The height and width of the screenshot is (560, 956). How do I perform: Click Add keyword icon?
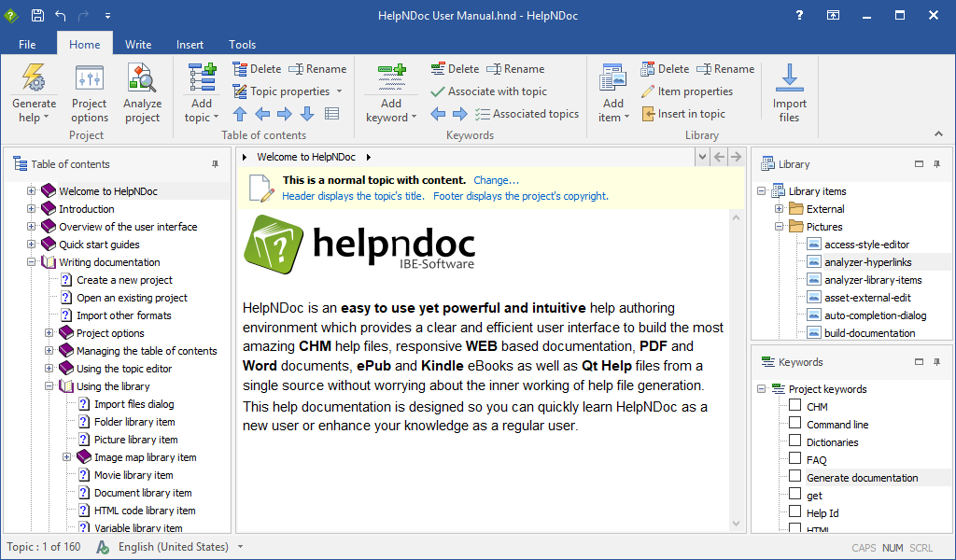point(391,78)
